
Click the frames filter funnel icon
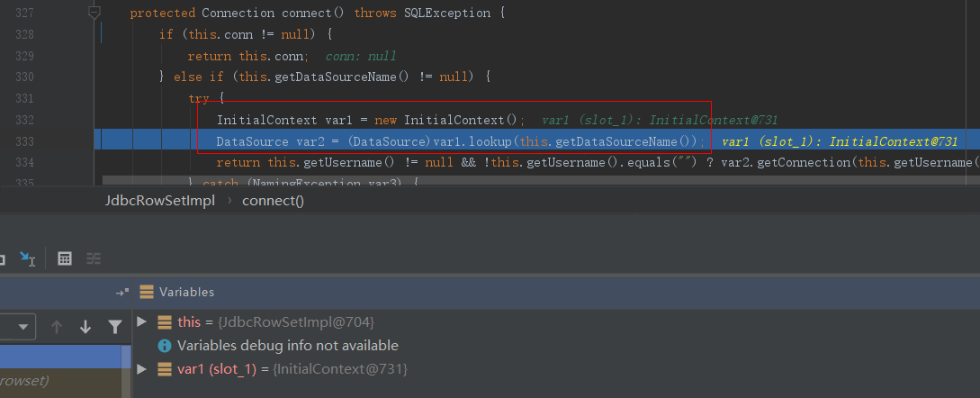tap(114, 326)
